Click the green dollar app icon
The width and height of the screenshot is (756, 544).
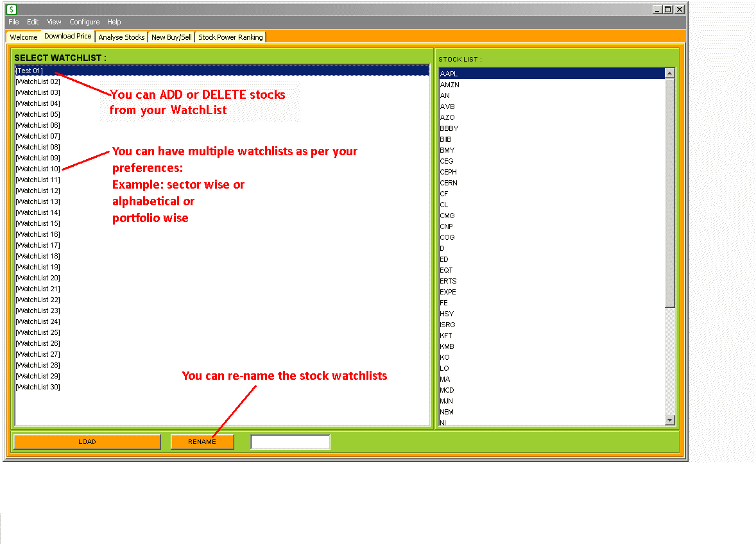click(12, 9)
